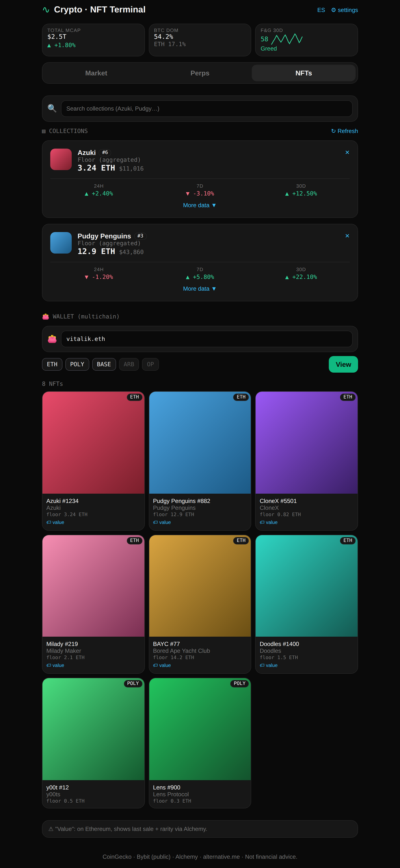Click Azuki 30D change +12.50%

click(301, 194)
